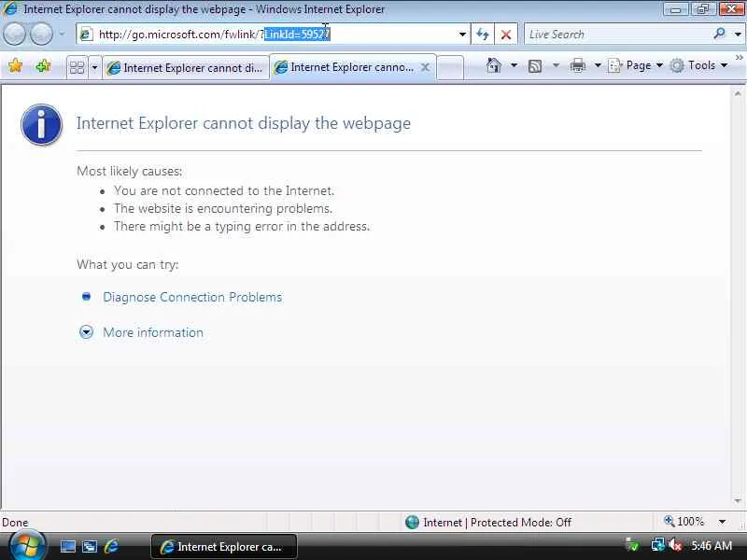Viewport: 747px width, 560px height.
Task: Launch Internet Explorer from quick launch
Action: (x=111, y=546)
